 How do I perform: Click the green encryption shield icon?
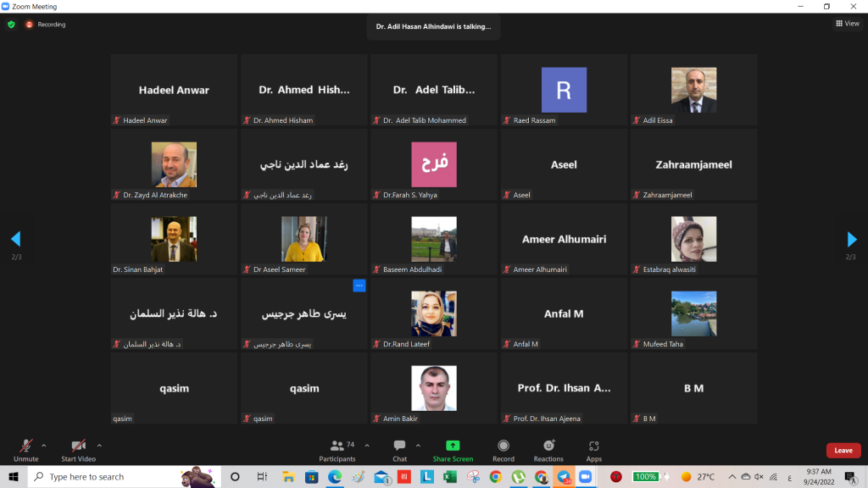click(11, 25)
